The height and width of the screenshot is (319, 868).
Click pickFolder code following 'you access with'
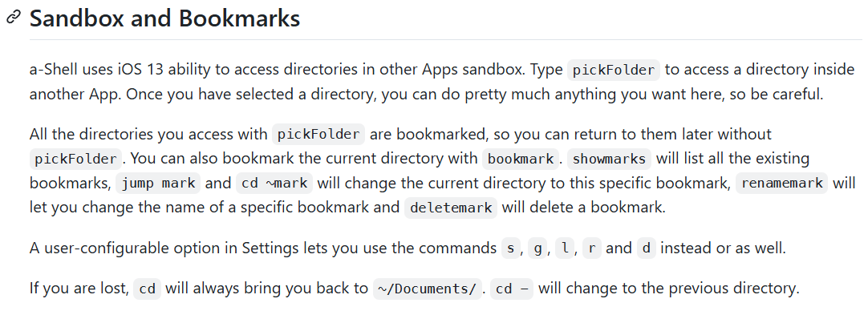coord(318,135)
